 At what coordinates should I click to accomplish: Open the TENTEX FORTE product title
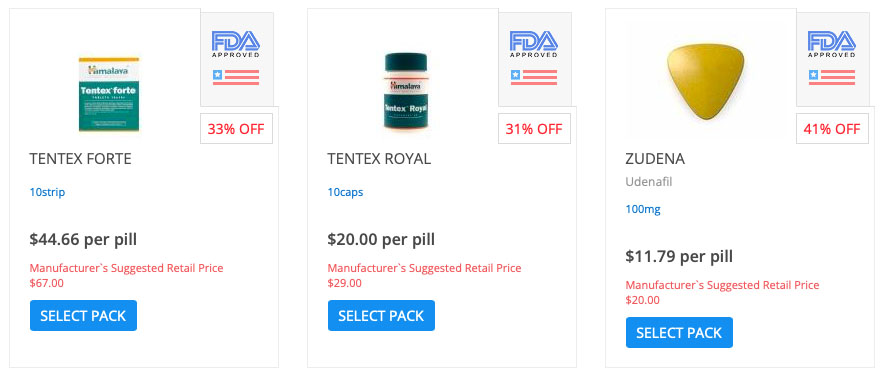click(81, 159)
